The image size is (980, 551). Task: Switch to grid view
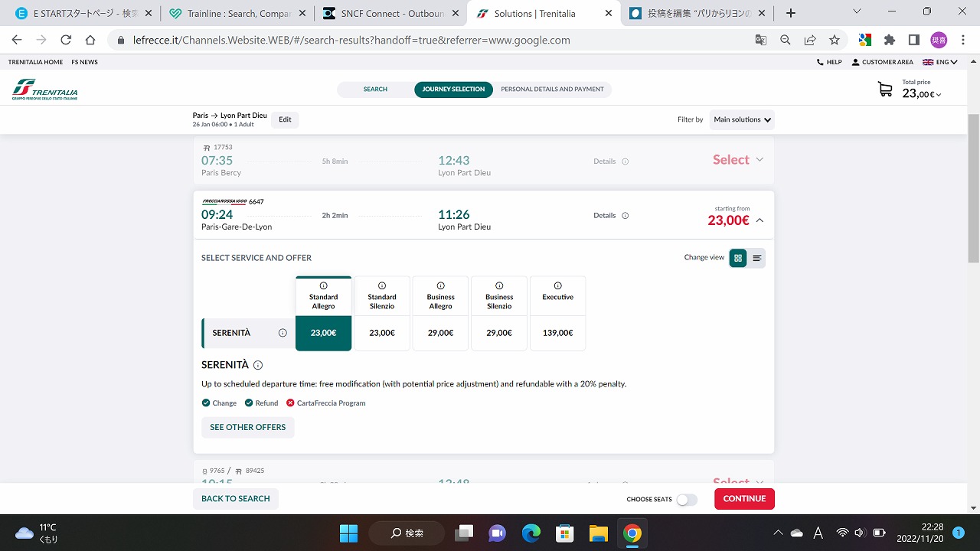click(738, 258)
